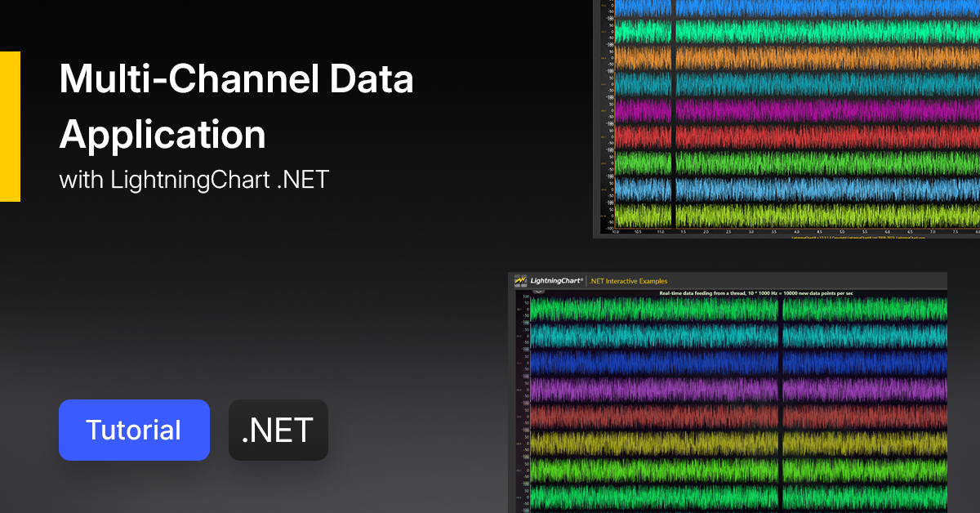Click the red channel trace in upper chart
The height and width of the screenshot is (513, 980).
coord(796,136)
